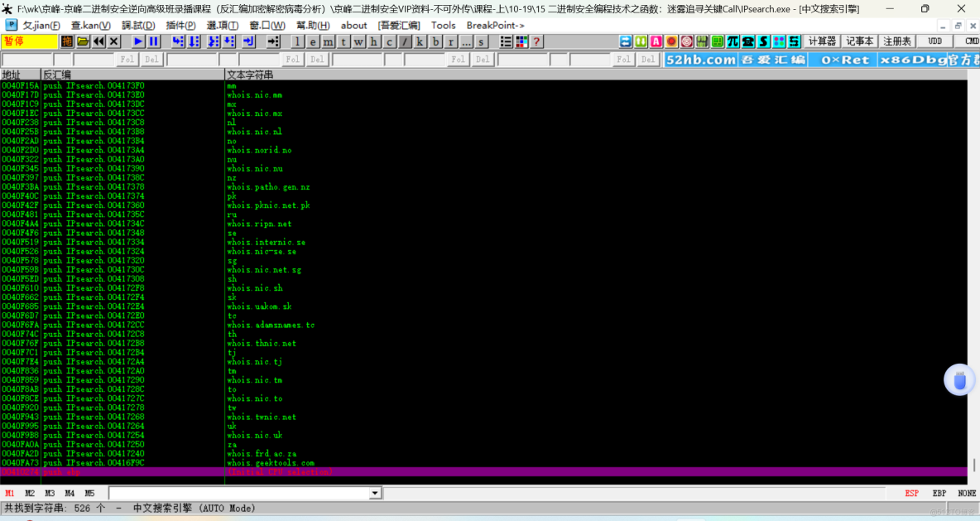Expand the command line dropdown arrow
Image resolution: width=980 pixels, height=521 pixels.
coord(375,494)
